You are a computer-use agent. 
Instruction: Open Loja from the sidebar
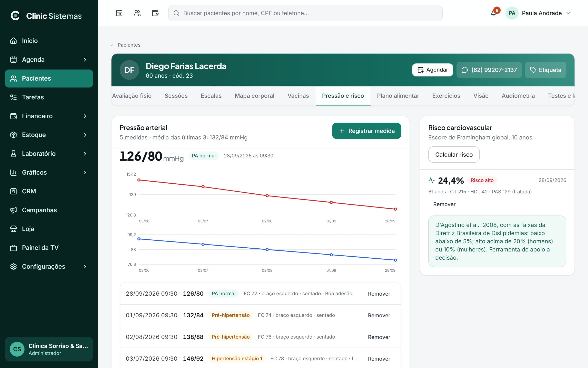(x=49, y=229)
